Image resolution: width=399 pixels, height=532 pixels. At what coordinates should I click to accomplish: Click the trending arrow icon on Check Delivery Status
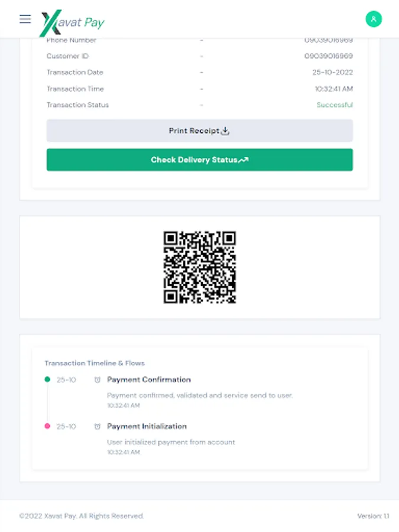(244, 160)
